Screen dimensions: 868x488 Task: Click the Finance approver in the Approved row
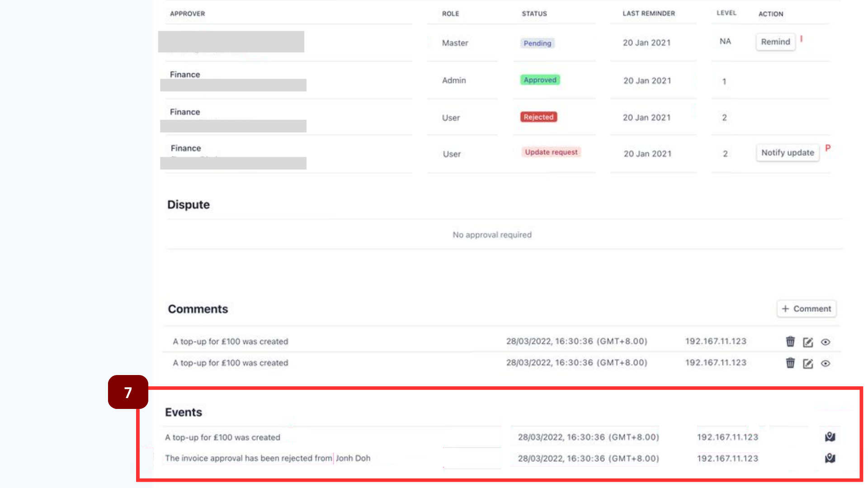tap(185, 75)
